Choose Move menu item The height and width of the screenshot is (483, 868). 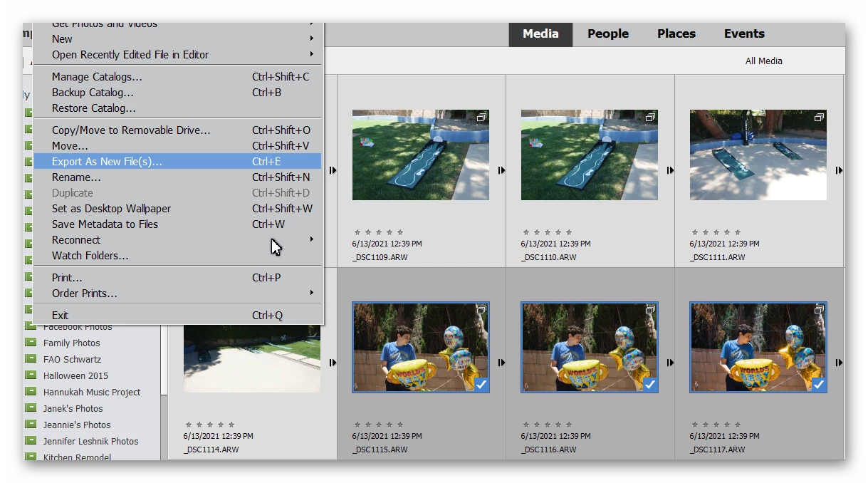[x=177, y=146]
